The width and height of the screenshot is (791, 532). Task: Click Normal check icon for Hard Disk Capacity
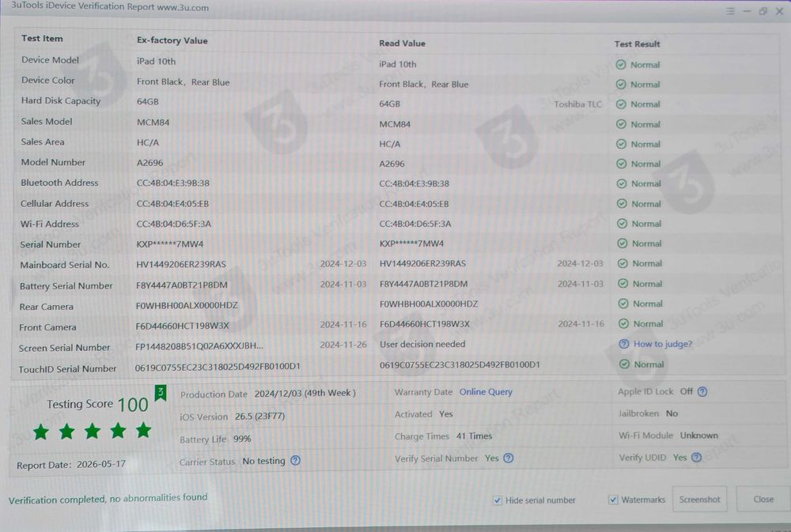(621, 104)
